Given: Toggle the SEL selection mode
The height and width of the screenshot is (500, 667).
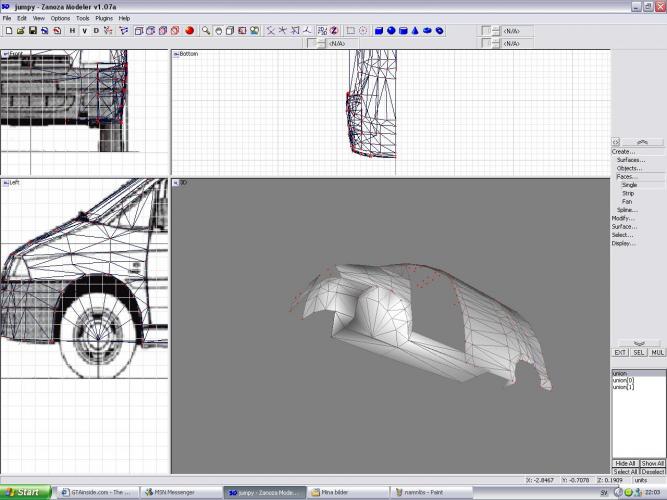Looking at the screenshot, I should coord(639,352).
